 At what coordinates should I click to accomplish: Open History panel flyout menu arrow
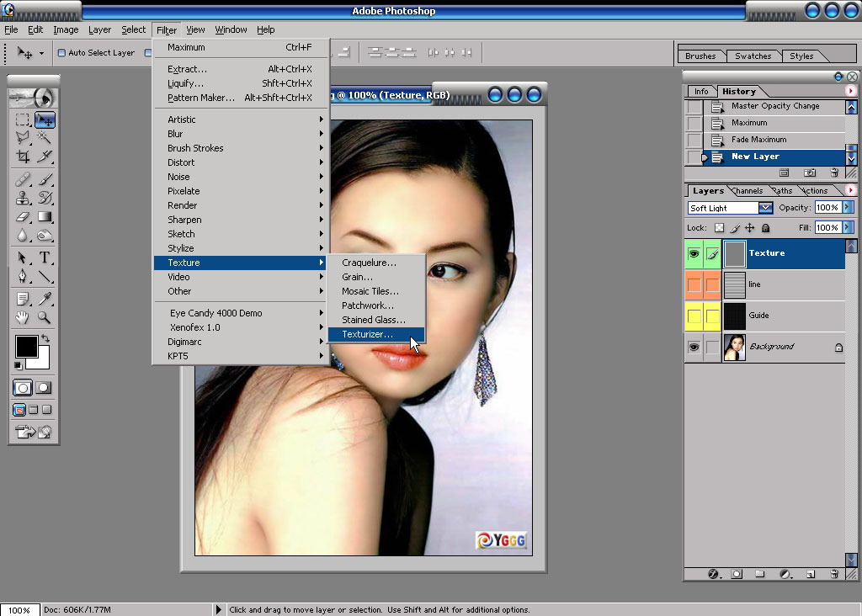pos(851,91)
